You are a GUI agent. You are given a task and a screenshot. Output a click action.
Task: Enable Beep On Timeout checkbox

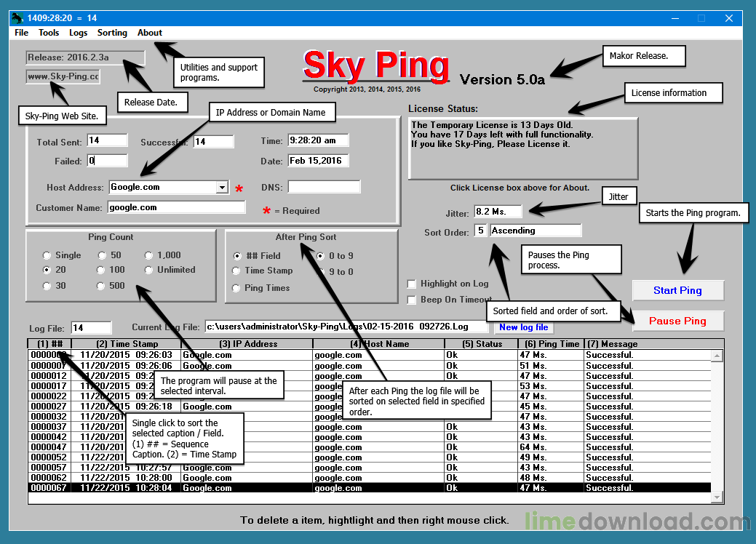[412, 300]
